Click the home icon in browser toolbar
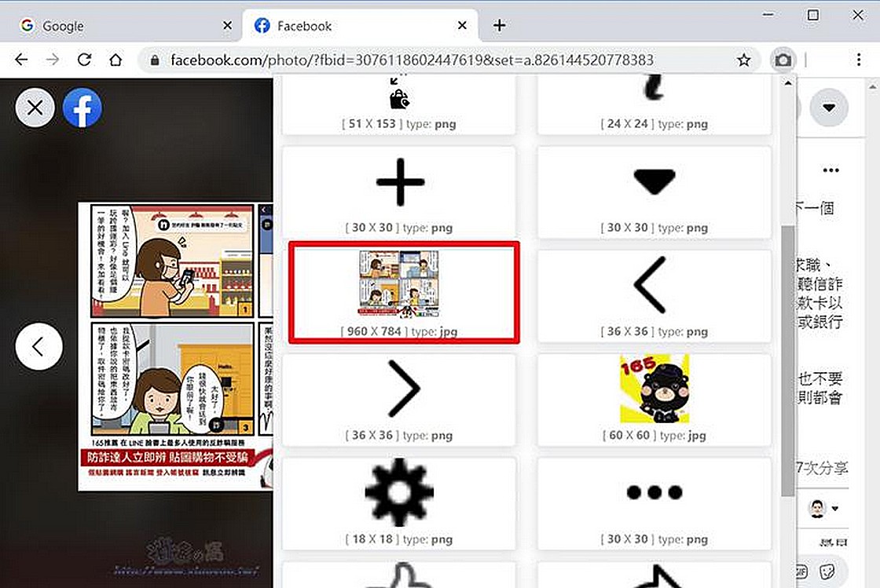 [115, 60]
